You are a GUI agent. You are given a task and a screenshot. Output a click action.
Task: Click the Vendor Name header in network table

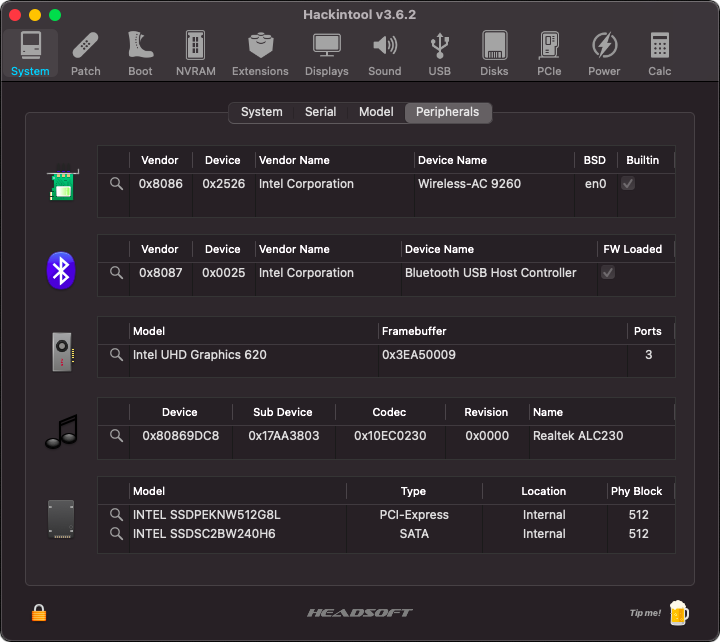click(294, 160)
